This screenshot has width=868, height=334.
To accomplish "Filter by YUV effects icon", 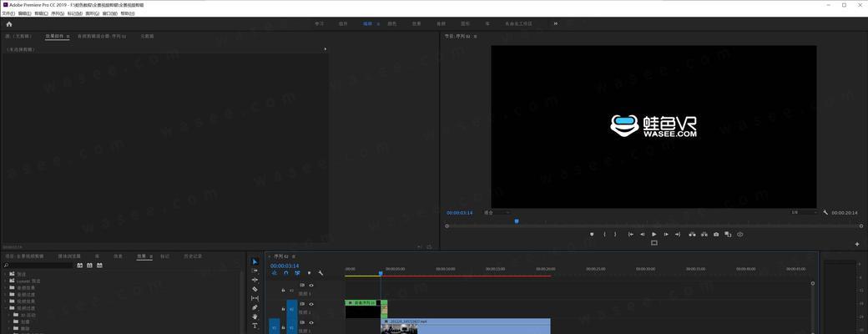I will point(99,266).
